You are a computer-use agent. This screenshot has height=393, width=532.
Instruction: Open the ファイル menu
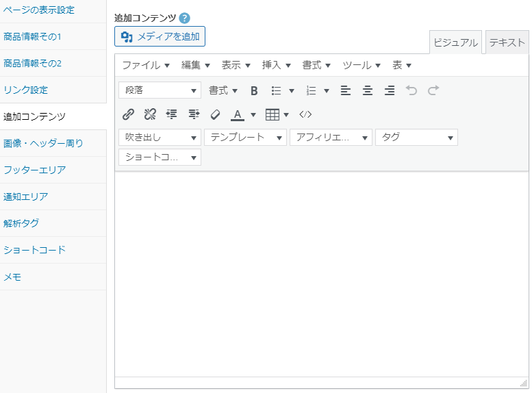pyautogui.click(x=146, y=65)
